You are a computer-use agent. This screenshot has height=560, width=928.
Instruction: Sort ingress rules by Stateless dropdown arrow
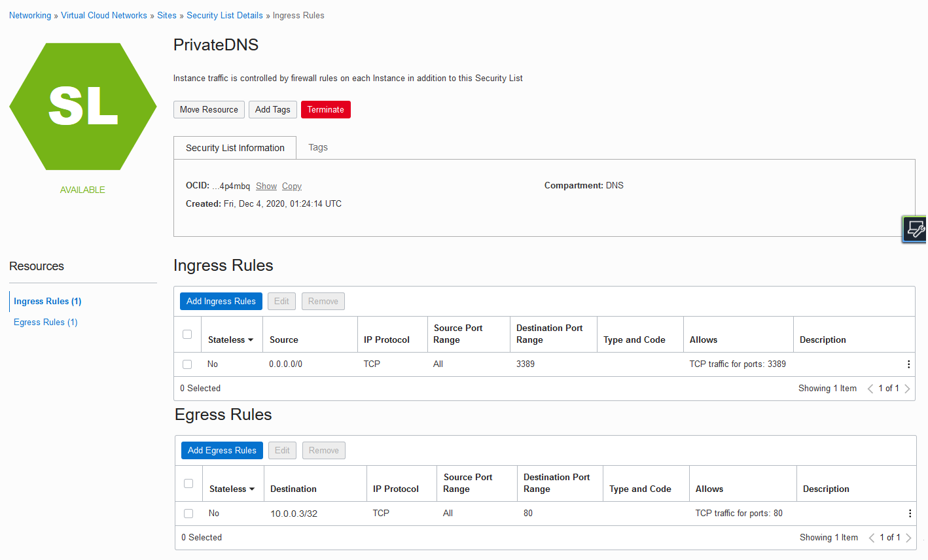(x=251, y=340)
